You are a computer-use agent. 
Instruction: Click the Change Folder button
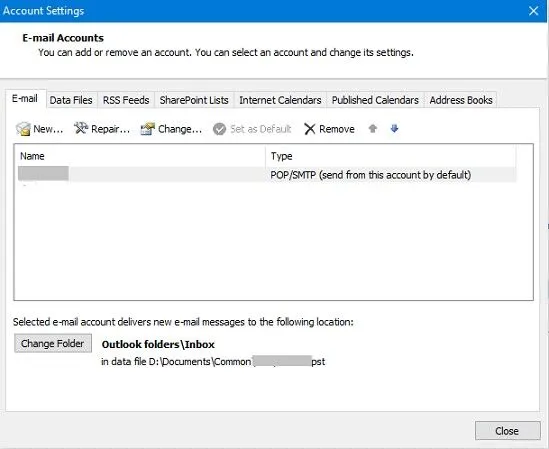click(53, 343)
